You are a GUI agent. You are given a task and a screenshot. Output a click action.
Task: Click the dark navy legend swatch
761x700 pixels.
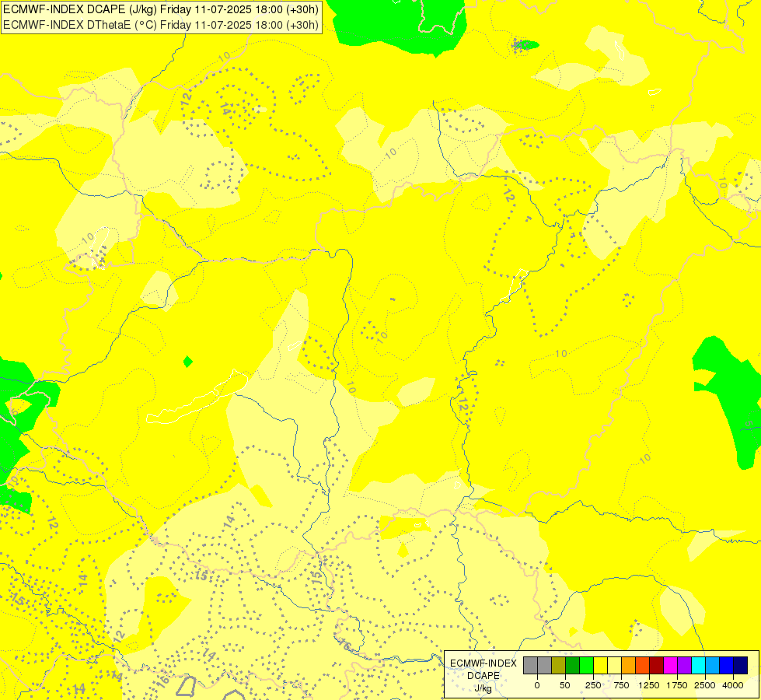click(741, 665)
